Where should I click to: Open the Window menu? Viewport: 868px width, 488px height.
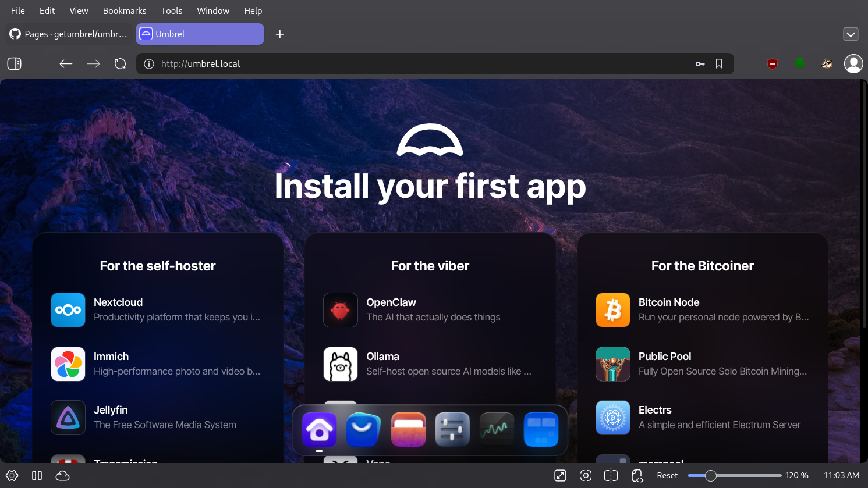[213, 10]
